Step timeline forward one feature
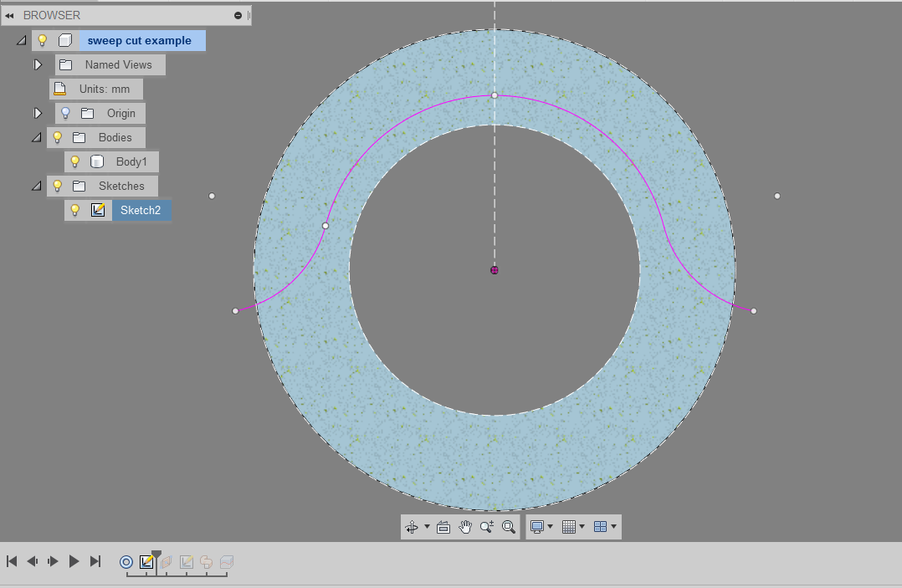 pyautogui.click(x=53, y=561)
